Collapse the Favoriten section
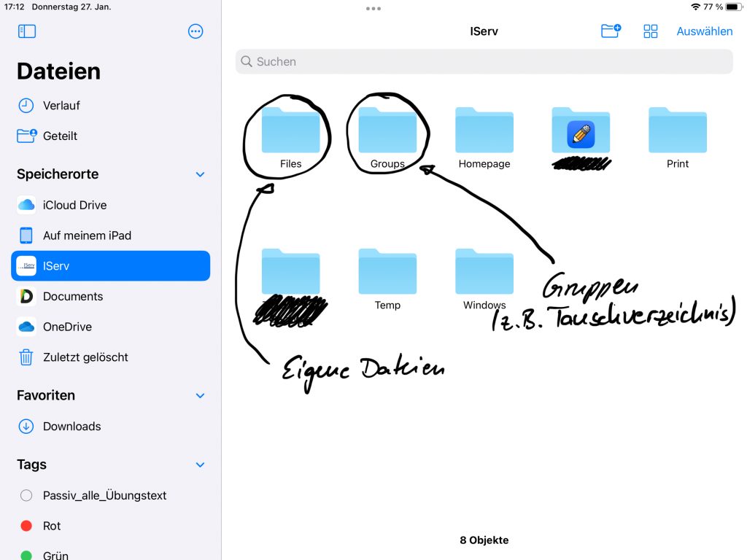747x560 pixels. coord(201,396)
